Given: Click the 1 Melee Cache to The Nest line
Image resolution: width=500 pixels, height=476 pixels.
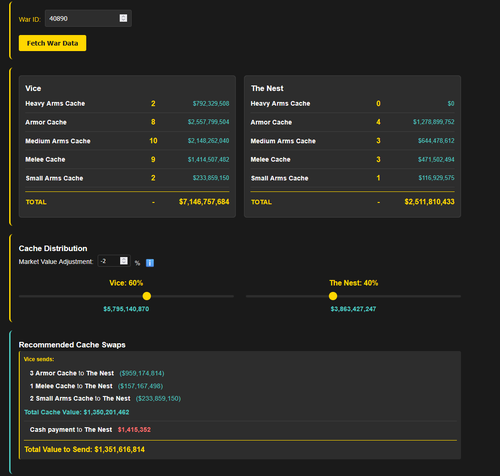Looking at the screenshot, I should click(x=96, y=386).
